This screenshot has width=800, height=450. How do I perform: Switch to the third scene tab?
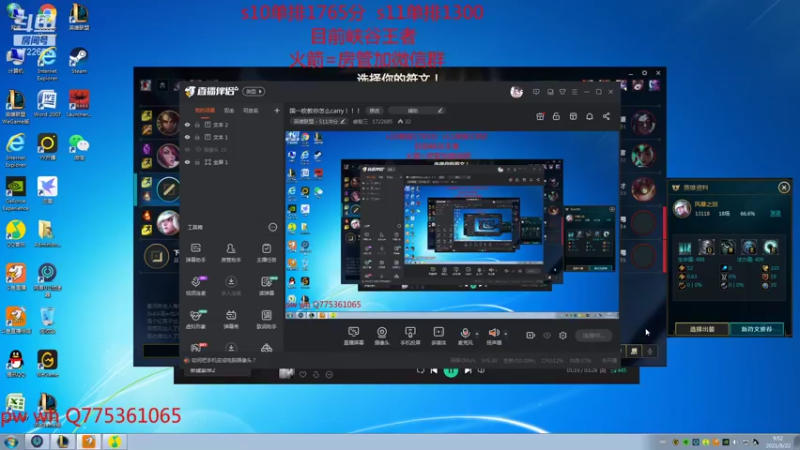point(251,110)
